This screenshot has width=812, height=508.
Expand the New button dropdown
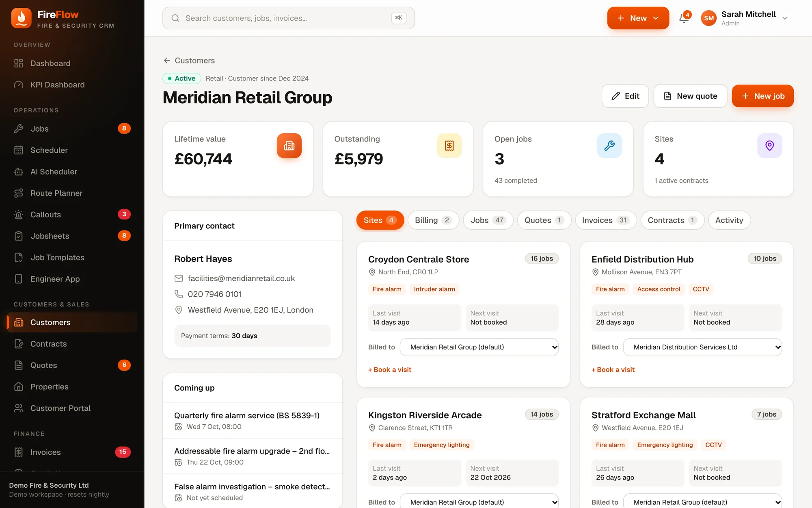(x=656, y=18)
